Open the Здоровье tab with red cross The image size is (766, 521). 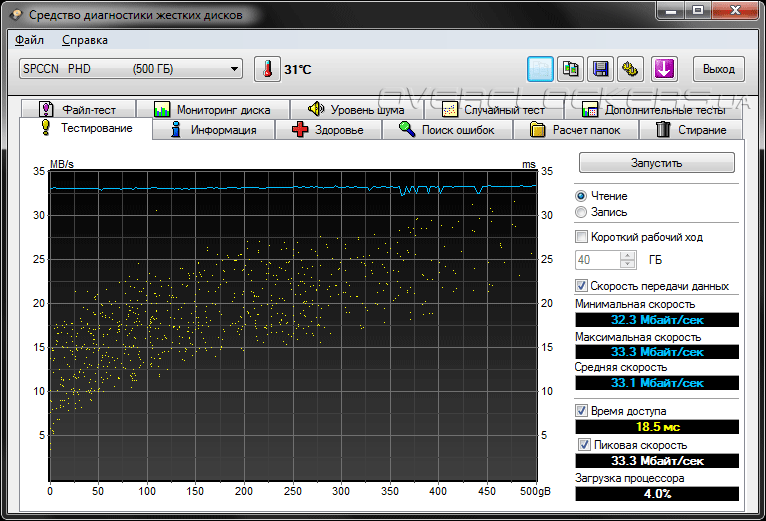point(332,130)
